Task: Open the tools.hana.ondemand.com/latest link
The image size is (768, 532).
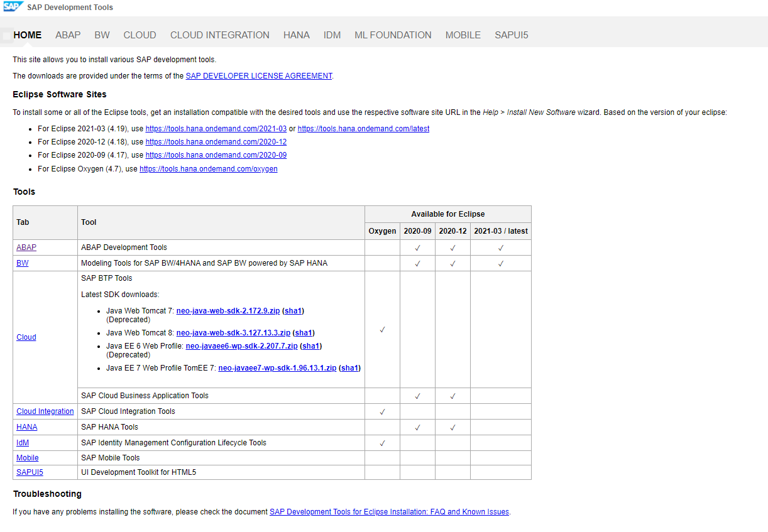Action: [x=363, y=128]
